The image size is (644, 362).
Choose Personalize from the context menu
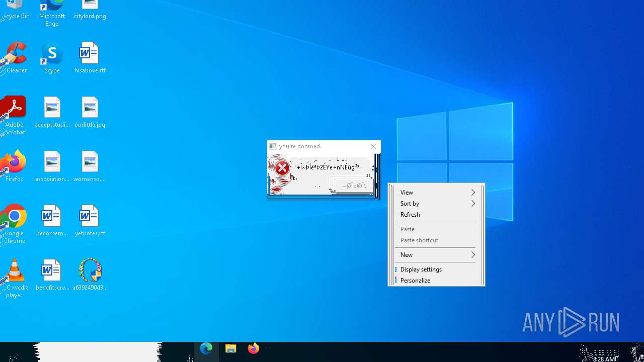(436, 280)
